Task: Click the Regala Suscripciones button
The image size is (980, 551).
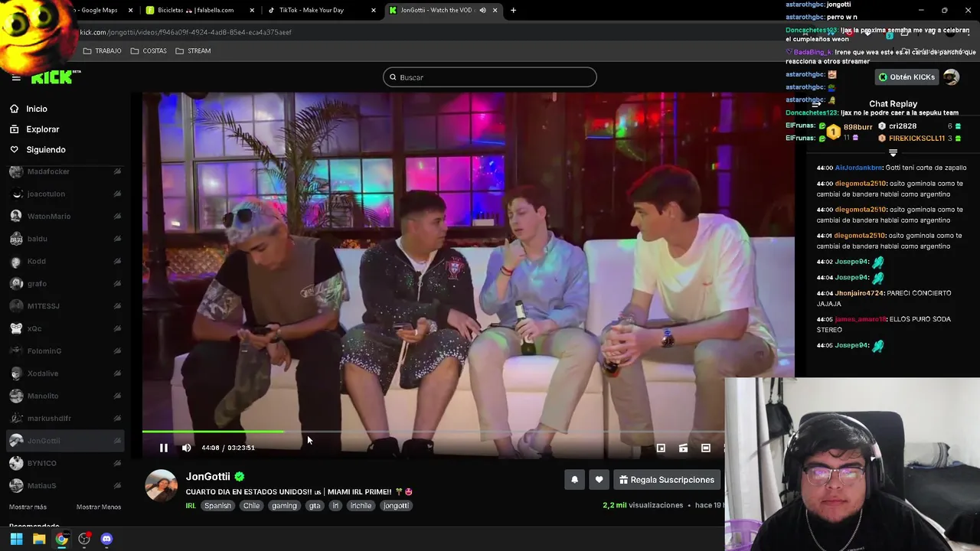Action: (x=667, y=480)
